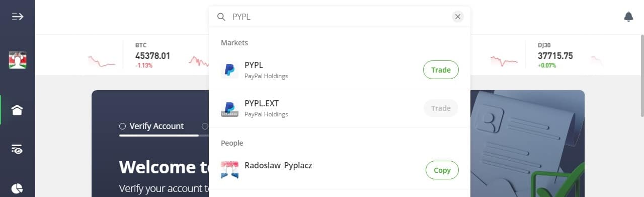Viewport: 644px width, 197px height.
Task: Open the Portfolio pie chart icon
Action: 18,188
